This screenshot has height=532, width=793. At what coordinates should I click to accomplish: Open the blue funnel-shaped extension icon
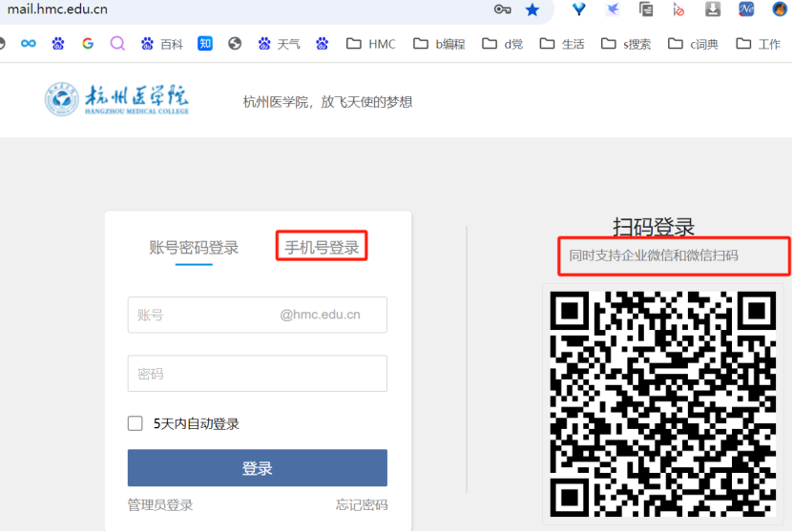coord(578,10)
